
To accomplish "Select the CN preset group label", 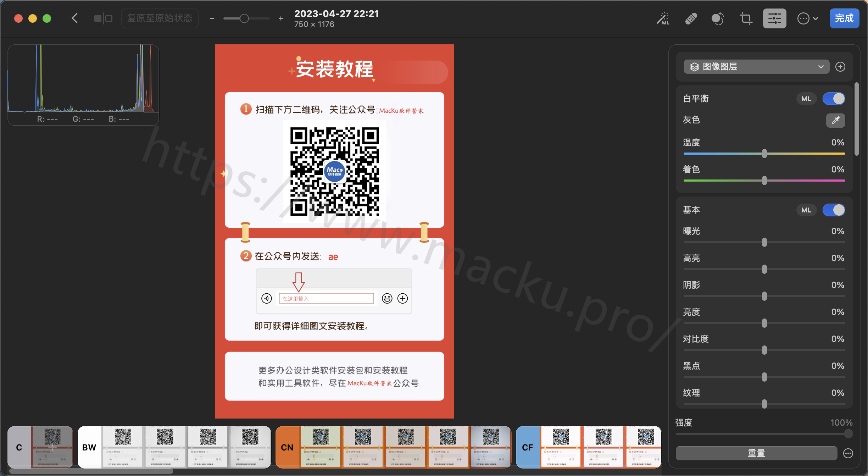I will point(287,447).
